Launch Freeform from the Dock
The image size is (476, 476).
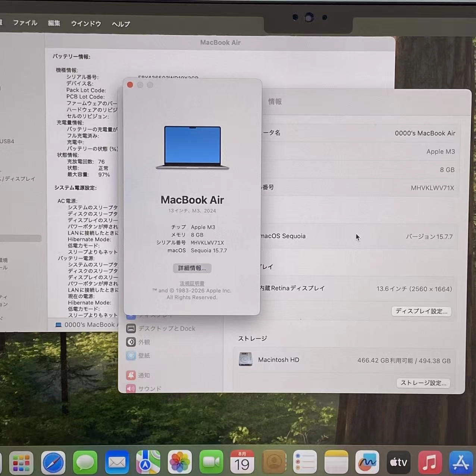(x=367, y=463)
